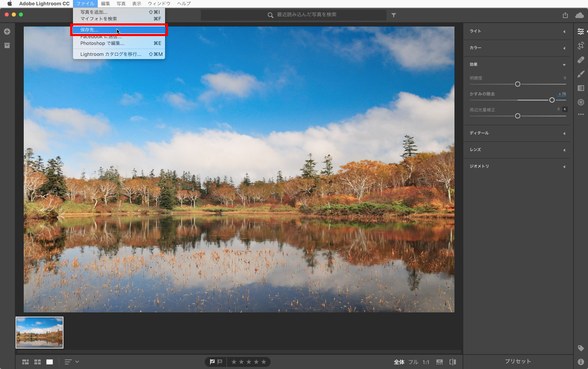Open the ウィンドウ menu
The height and width of the screenshot is (369, 588).
(x=159, y=4)
